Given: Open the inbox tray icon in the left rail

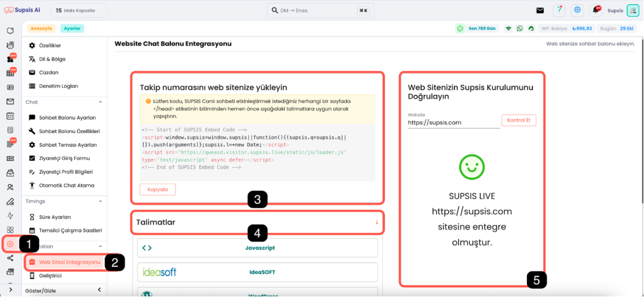Looking at the screenshot, I should pos(10,173).
